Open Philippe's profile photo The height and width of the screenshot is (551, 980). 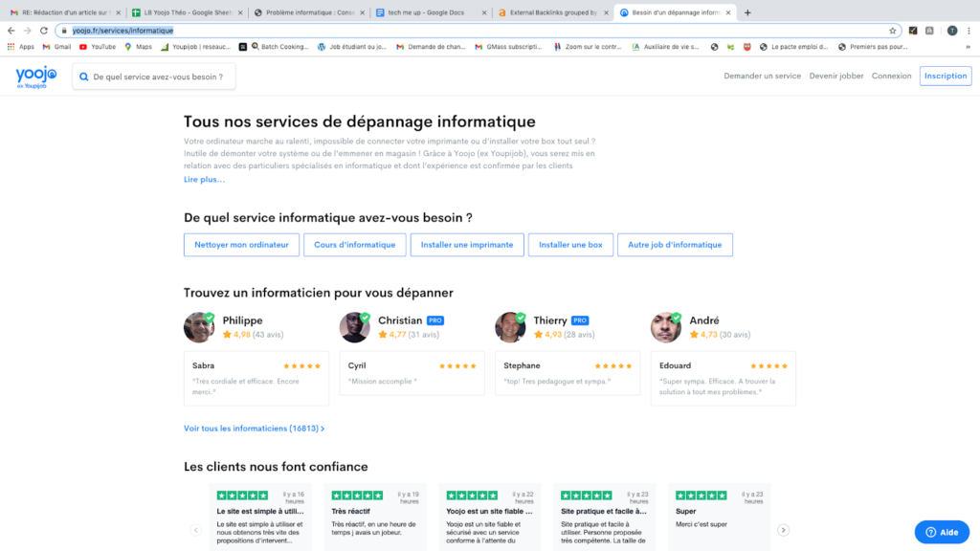(199, 327)
